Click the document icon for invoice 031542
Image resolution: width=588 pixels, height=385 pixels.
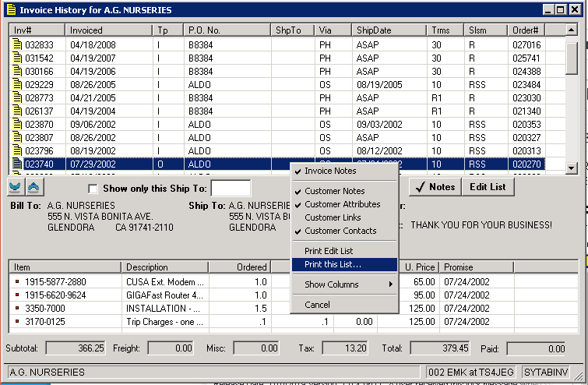(17, 58)
